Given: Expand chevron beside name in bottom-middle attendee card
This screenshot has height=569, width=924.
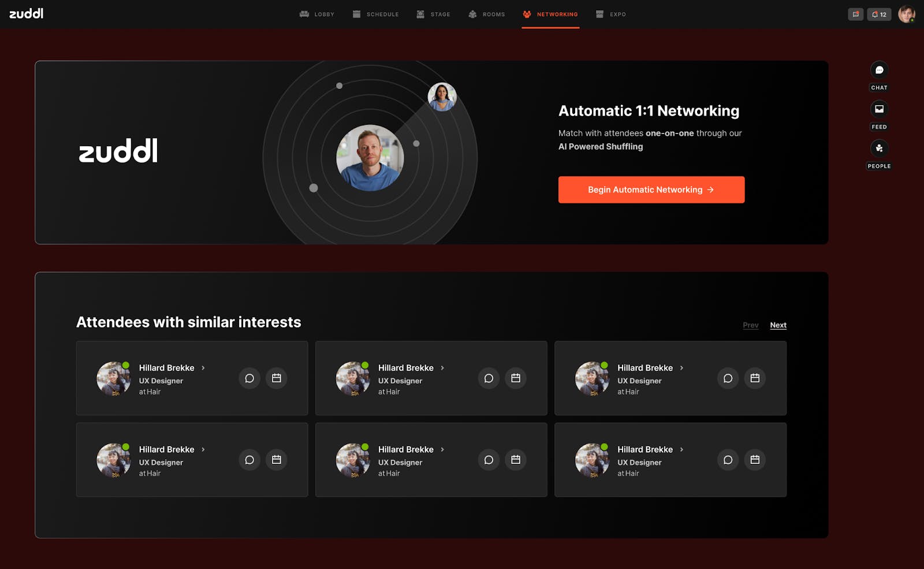Looking at the screenshot, I should [x=442, y=449].
